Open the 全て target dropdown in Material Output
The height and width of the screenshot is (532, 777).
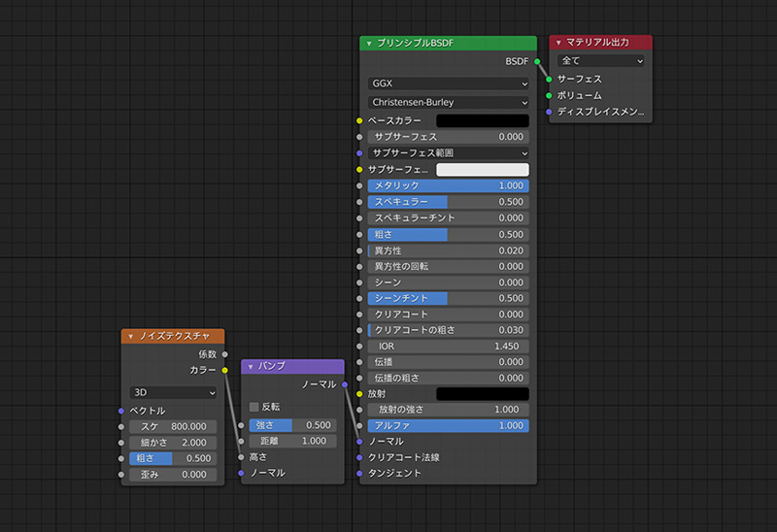601,60
